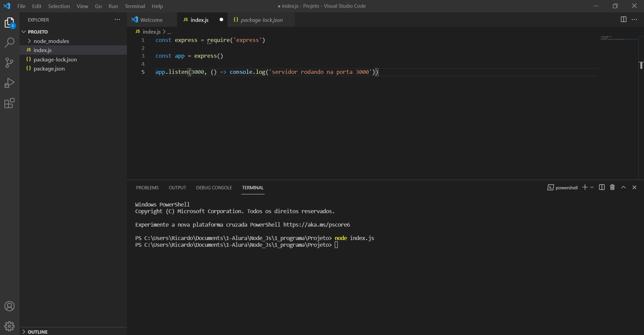
Task: Open index.js in the explorer tree
Action: point(73,50)
